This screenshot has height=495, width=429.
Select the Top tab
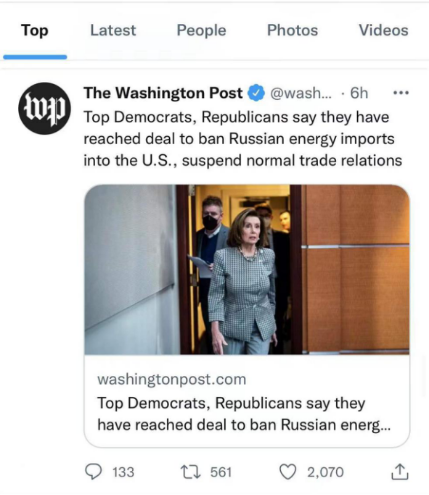35,30
